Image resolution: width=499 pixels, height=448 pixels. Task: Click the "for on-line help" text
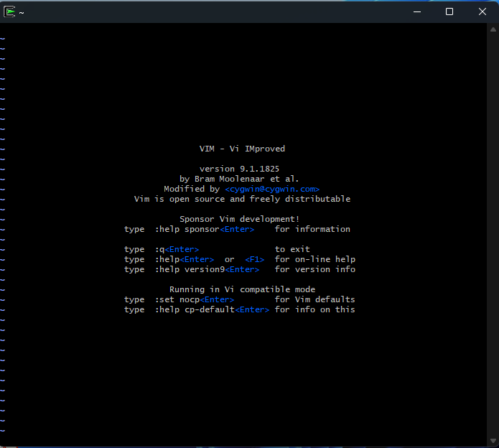click(314, 259)
